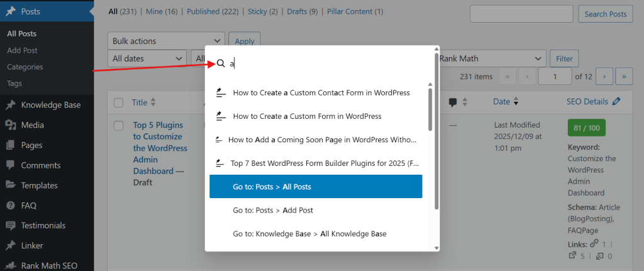Open Add Post in sidebar submenu

[22, 50]
